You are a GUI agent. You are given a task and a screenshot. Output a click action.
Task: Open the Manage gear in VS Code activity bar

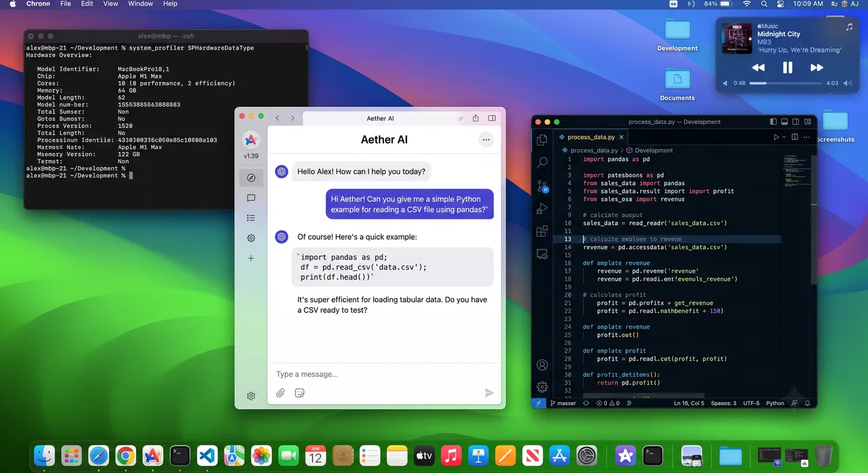point(542,387)
